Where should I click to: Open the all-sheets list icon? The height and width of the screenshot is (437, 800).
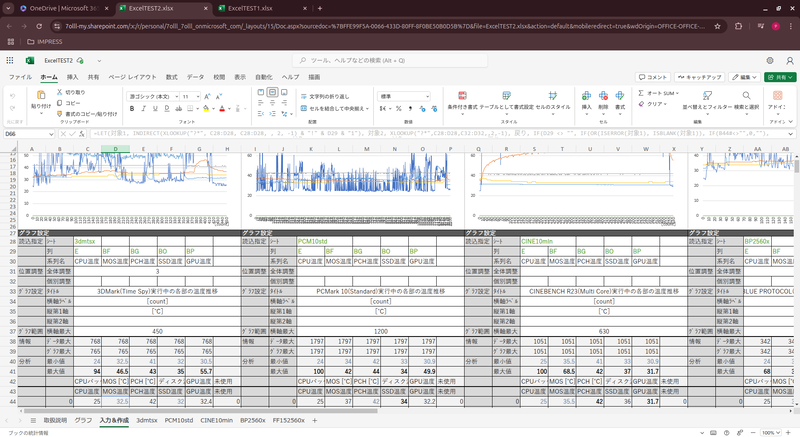(33, 421)
